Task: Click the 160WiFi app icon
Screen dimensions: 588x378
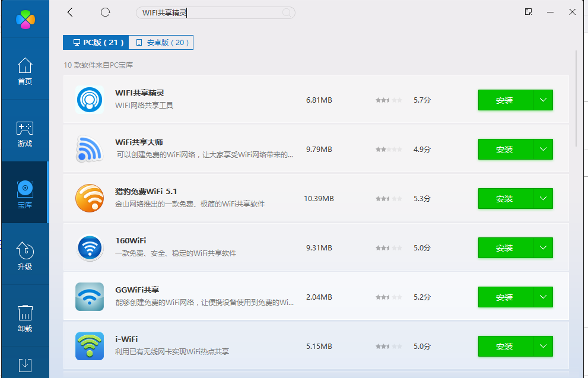Action: point(89,247)
